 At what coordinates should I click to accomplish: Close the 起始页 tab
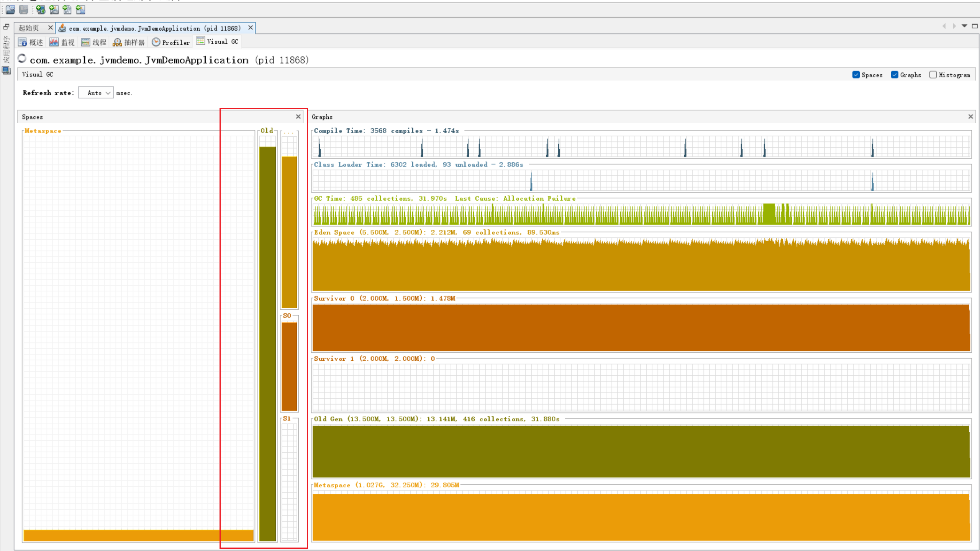click(50, 28)
